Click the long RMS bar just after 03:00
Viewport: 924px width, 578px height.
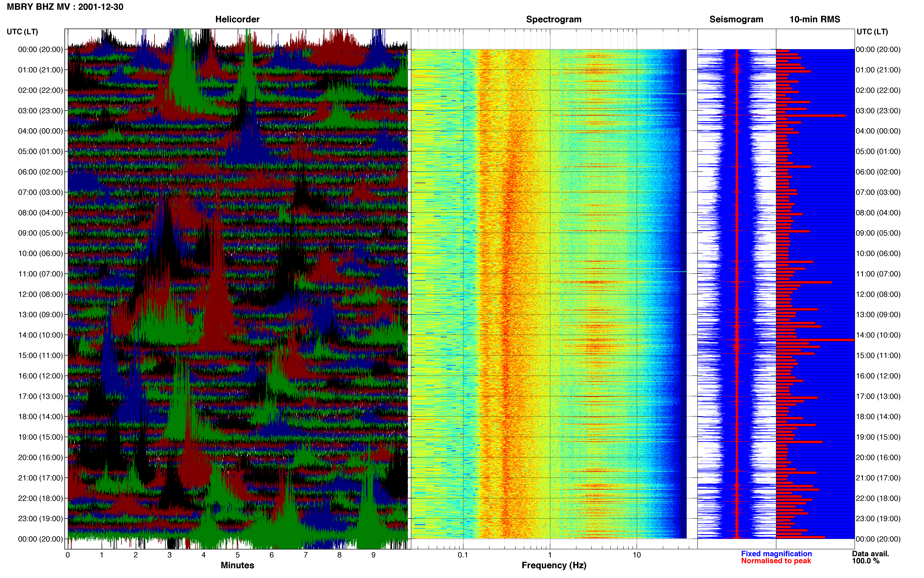(811, 115)
